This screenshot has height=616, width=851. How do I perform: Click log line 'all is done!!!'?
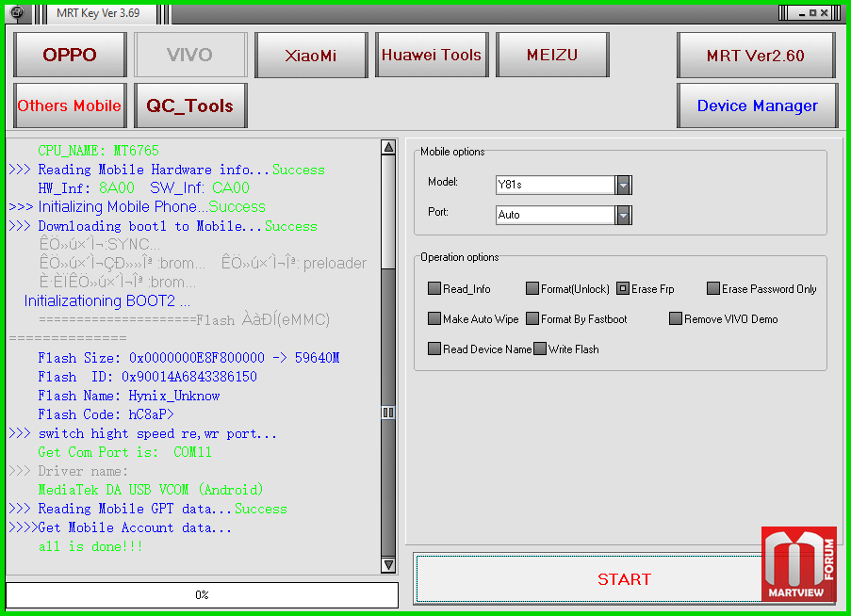pos(90,546)
